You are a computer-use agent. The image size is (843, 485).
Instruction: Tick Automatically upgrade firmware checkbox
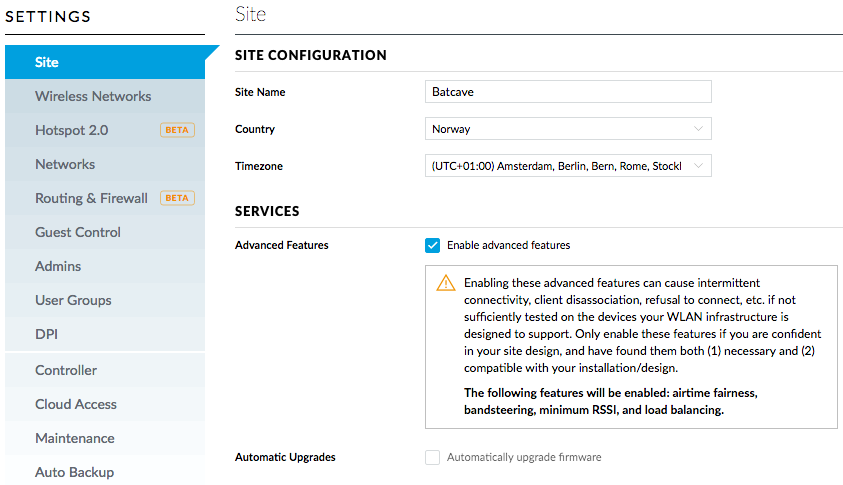coord(432,457)
